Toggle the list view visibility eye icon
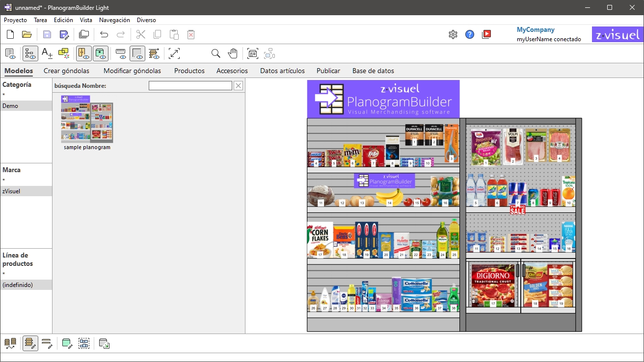This screenshot has height=362, width=644. [x=10, y=53]
